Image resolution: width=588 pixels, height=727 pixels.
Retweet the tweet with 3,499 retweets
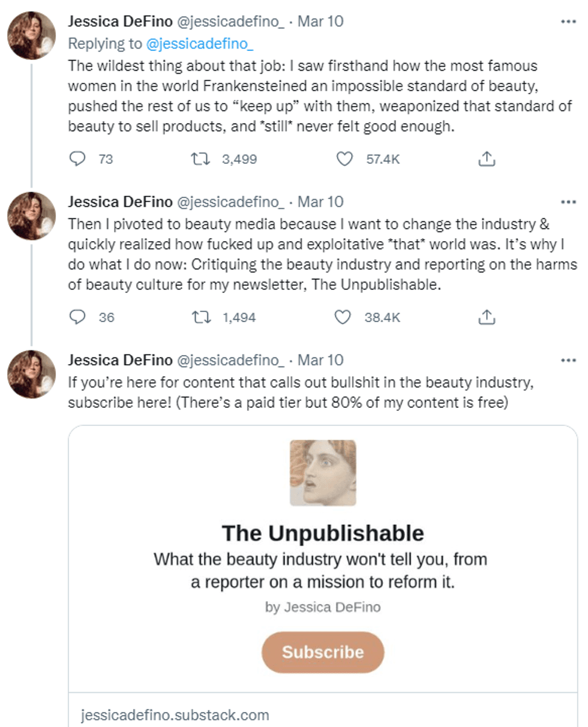click(x=197, y=159)
